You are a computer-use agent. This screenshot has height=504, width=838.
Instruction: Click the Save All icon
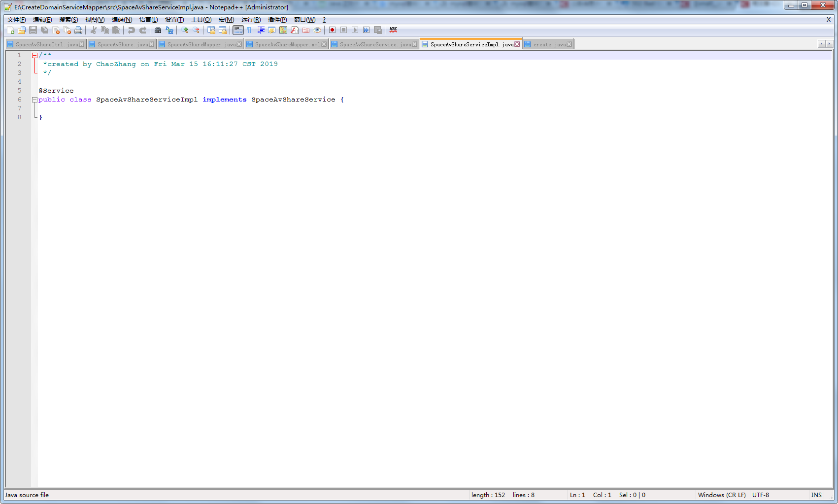coord(44,30)
